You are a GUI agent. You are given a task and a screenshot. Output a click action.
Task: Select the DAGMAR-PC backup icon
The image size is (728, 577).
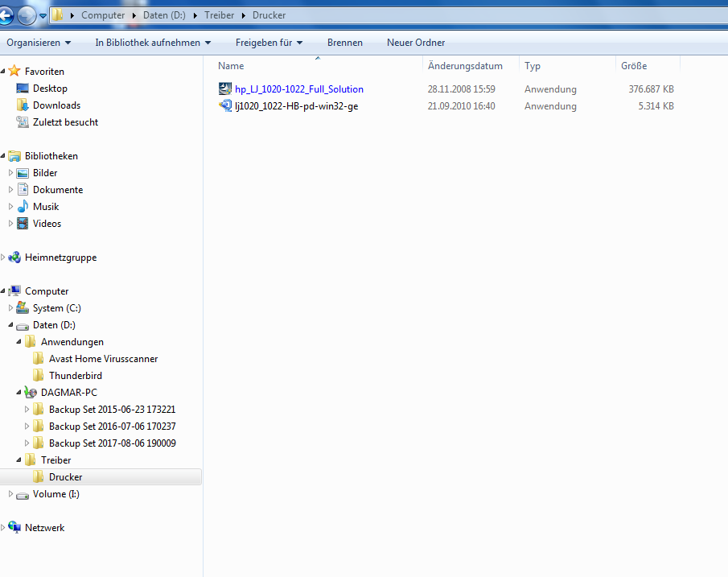[x=31, y=392]
